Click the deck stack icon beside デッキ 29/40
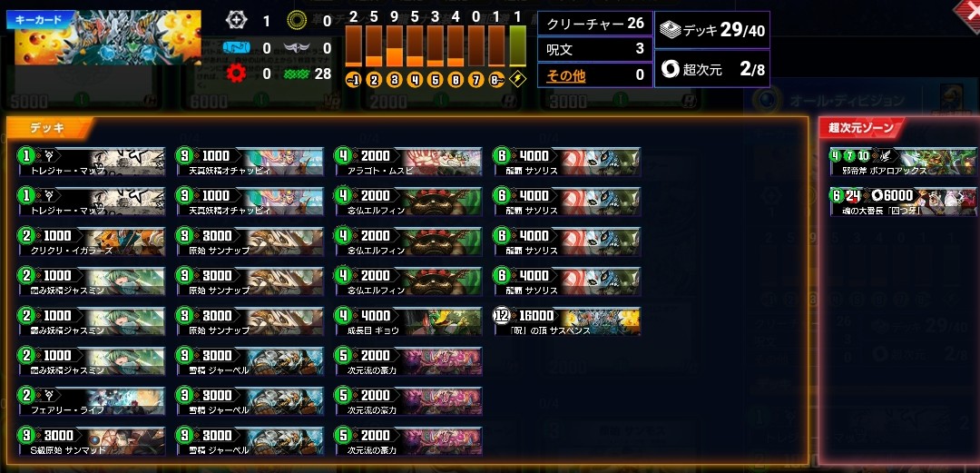This screenshot has height=473, width=980. tap(672, 30)
